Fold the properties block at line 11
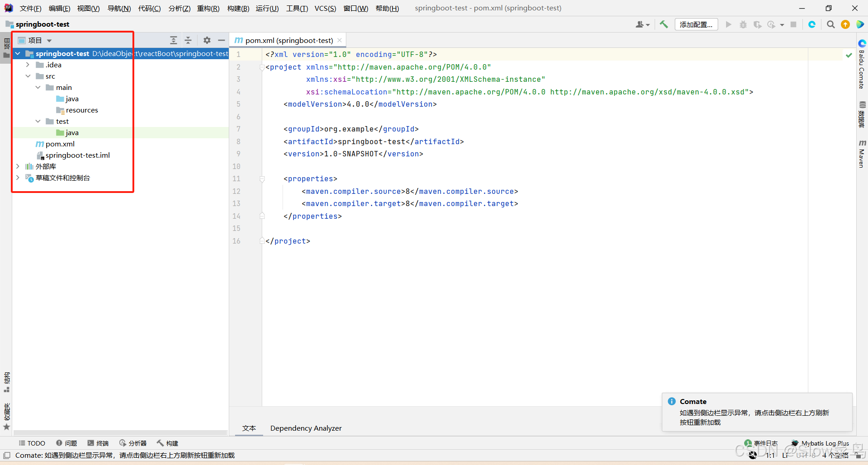The width and height of the screenshot is (868, 465). [262, 179]
